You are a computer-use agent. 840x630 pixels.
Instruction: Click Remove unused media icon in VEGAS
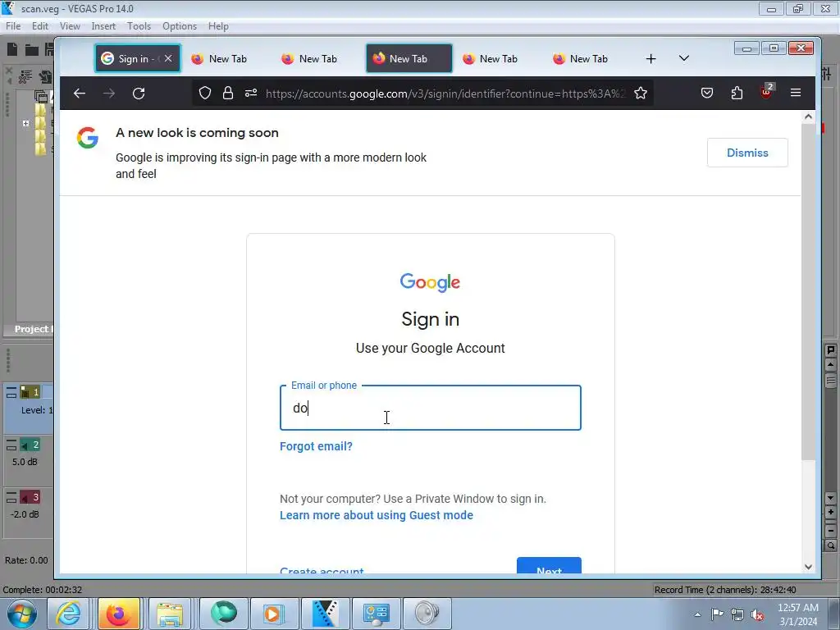coord(25,77)
